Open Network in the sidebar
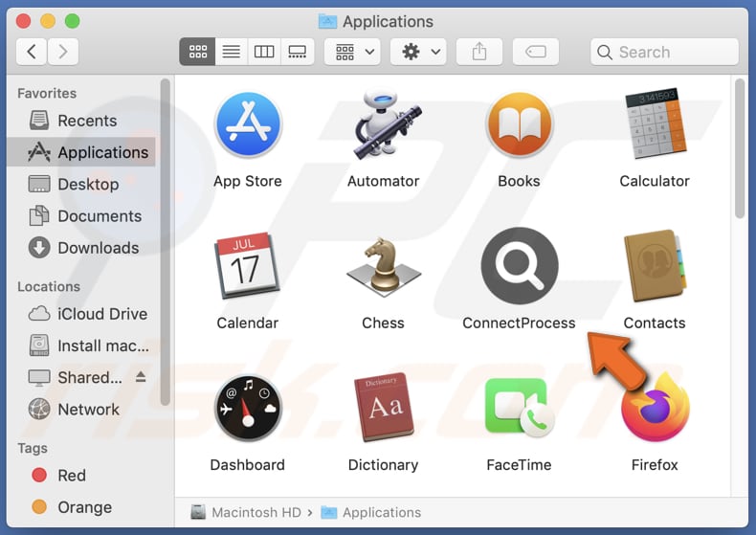 point(81,410)
